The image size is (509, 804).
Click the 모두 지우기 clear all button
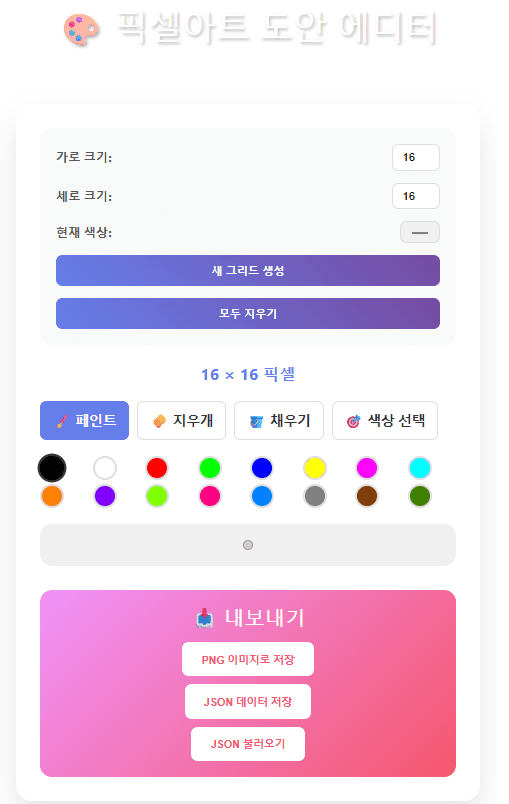[248, 313]
